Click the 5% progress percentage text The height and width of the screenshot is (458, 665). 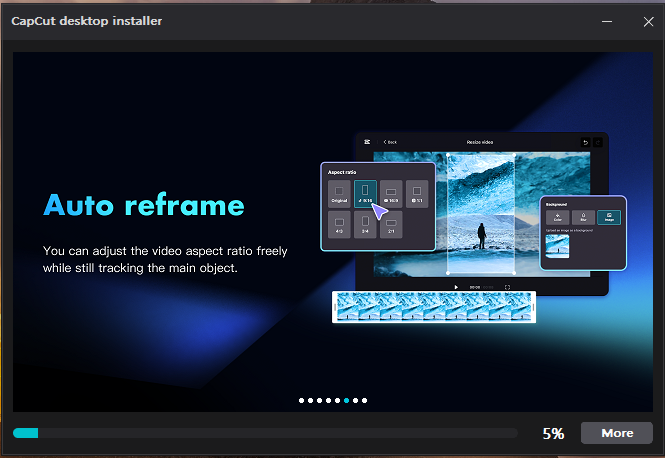tap(553, 433)
